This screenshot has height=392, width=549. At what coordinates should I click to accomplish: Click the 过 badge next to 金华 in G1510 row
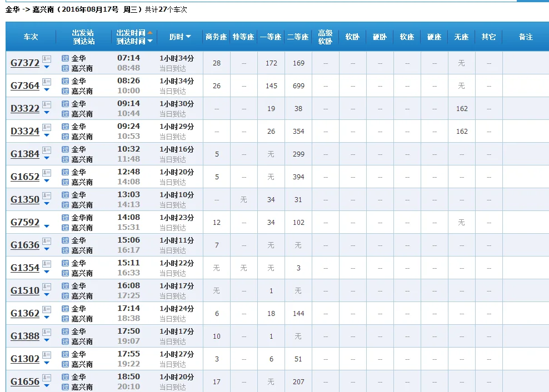66,286
